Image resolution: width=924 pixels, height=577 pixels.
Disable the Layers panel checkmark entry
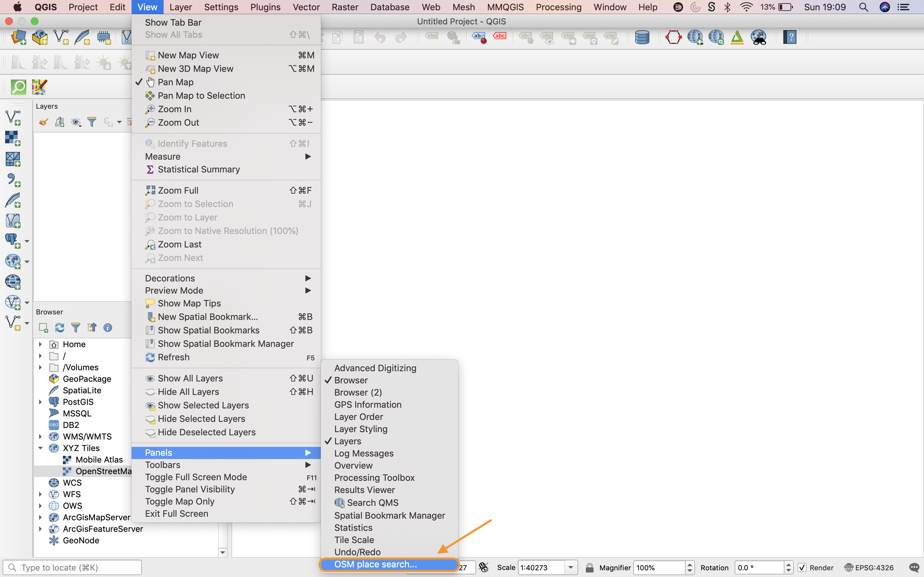(347, 441)
